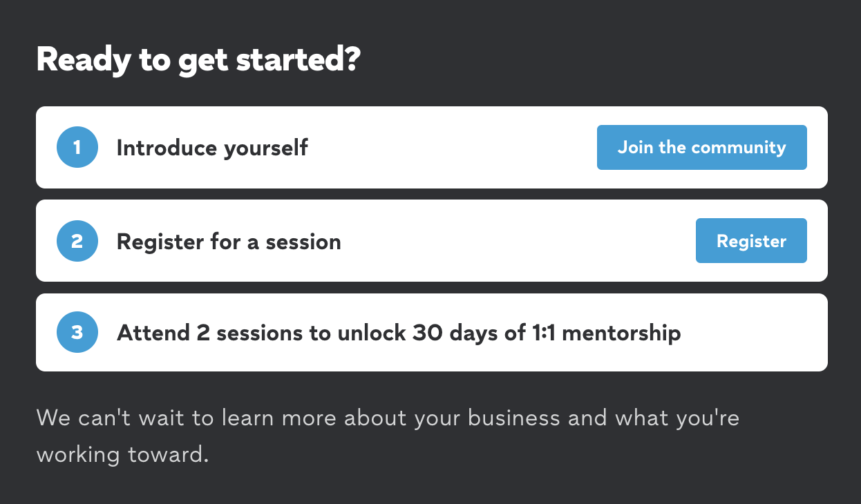Join the community via the blue button

(701, 147)
